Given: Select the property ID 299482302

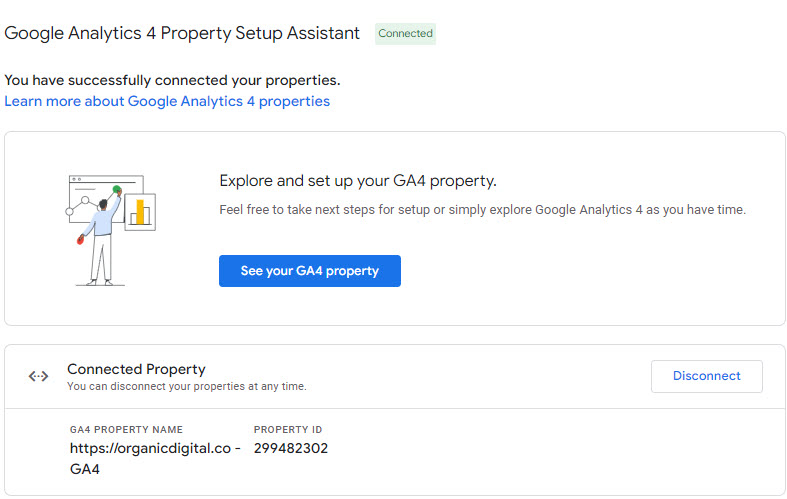Looking at the screenshot, I should pyautogui.click(x=291, y=449).
